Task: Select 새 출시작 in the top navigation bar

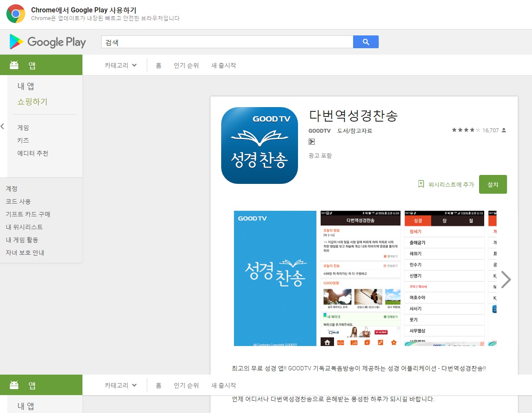Action: tap(224, 65)
